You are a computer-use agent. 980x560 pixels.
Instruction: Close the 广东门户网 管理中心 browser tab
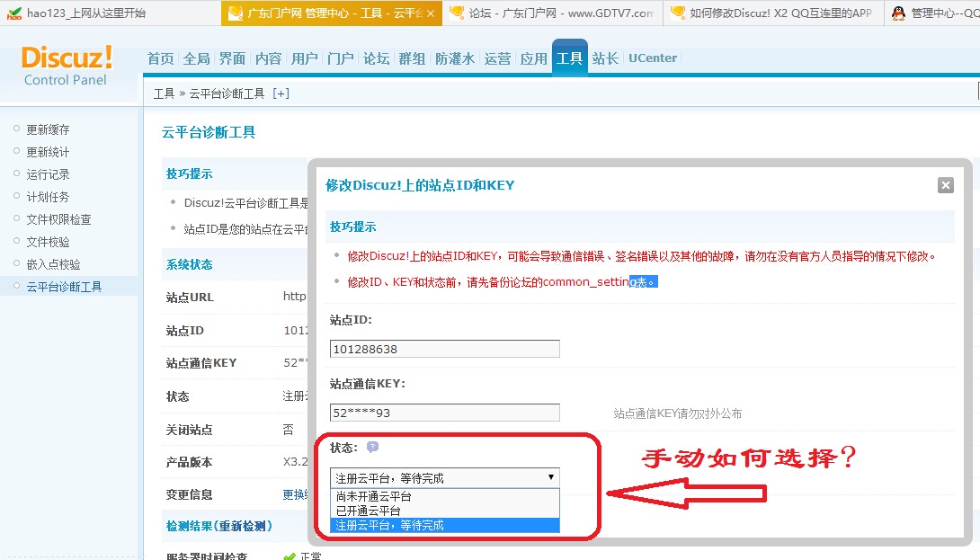[431, 13]
